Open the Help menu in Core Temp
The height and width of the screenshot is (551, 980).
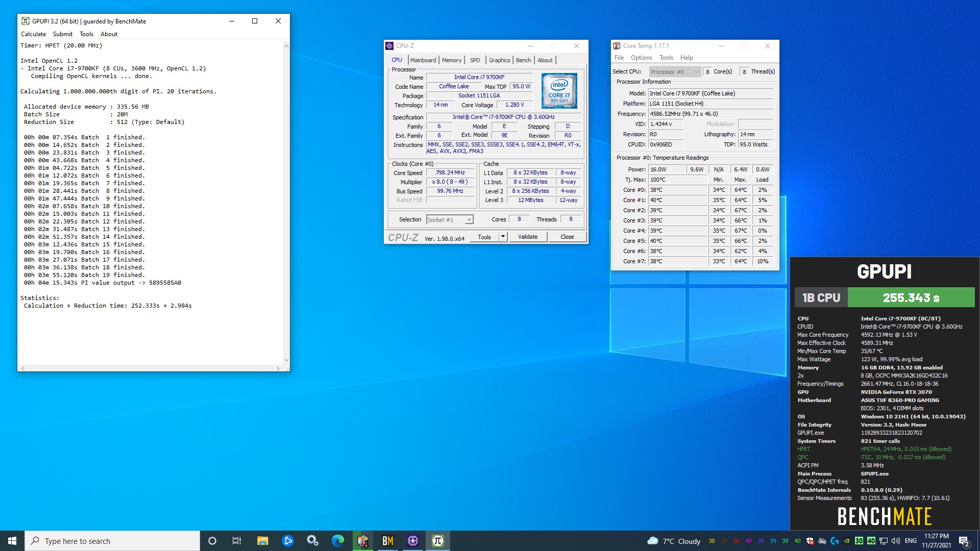pyautogui.click(x=687, y=58)
